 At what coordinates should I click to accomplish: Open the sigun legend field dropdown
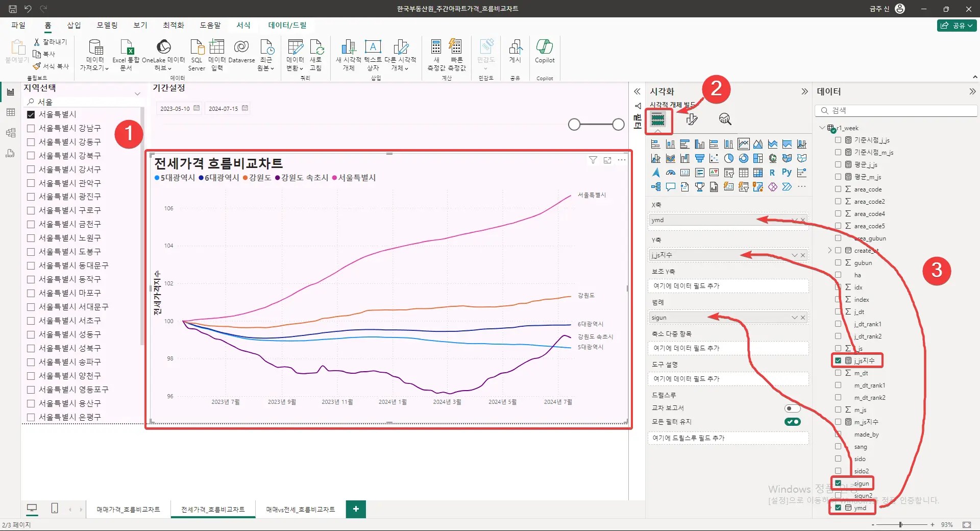[794, 318]
